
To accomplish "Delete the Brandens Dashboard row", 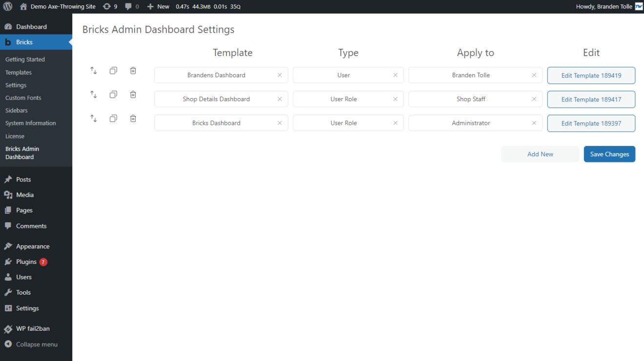I will click(133, 71).
